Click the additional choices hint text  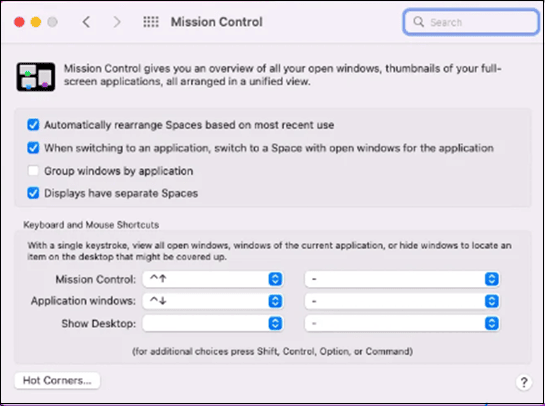click(272, 351)
